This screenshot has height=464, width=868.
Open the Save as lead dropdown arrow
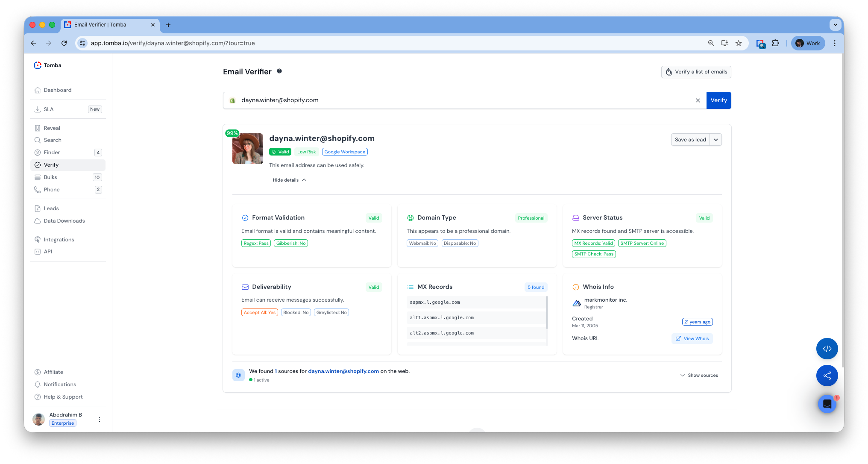pyautogui.click(x=716, y=140)
